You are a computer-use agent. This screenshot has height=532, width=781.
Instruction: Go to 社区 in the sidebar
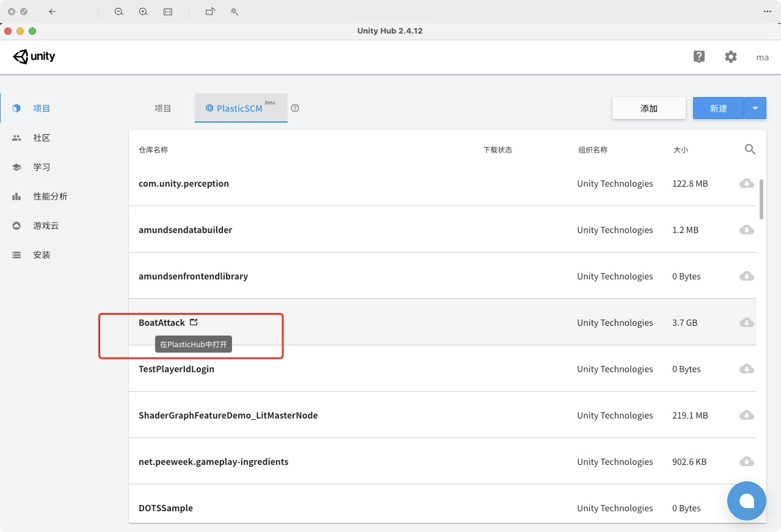click(42, 138)
